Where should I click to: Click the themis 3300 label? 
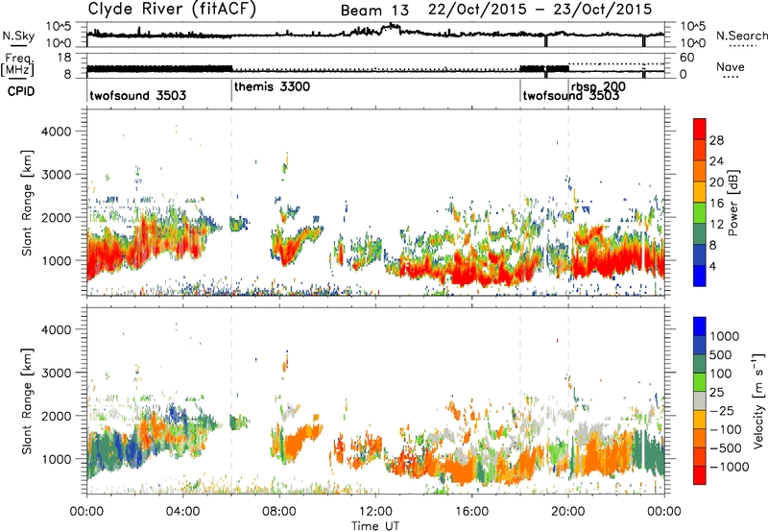(272, 87)
